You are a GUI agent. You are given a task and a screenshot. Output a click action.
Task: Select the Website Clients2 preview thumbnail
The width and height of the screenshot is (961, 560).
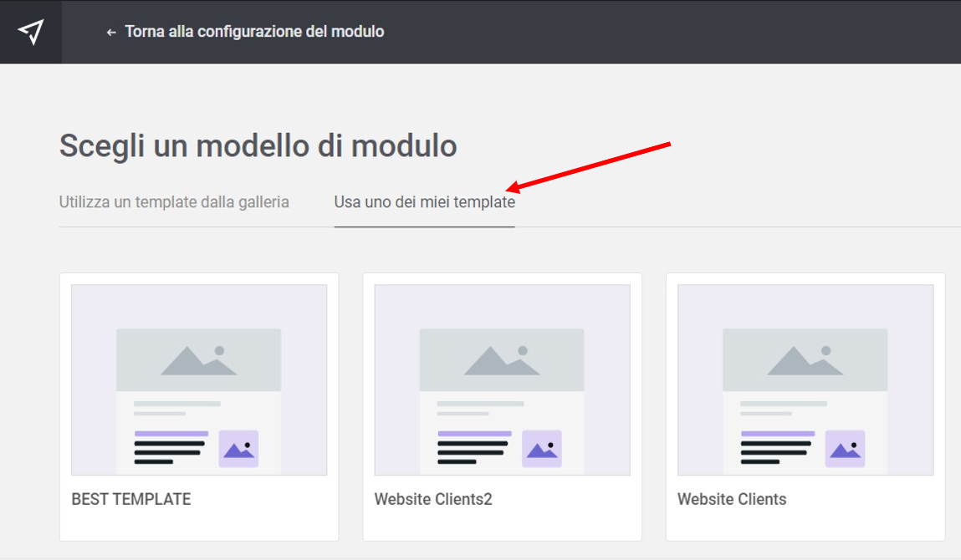click(x=502, y=379)
